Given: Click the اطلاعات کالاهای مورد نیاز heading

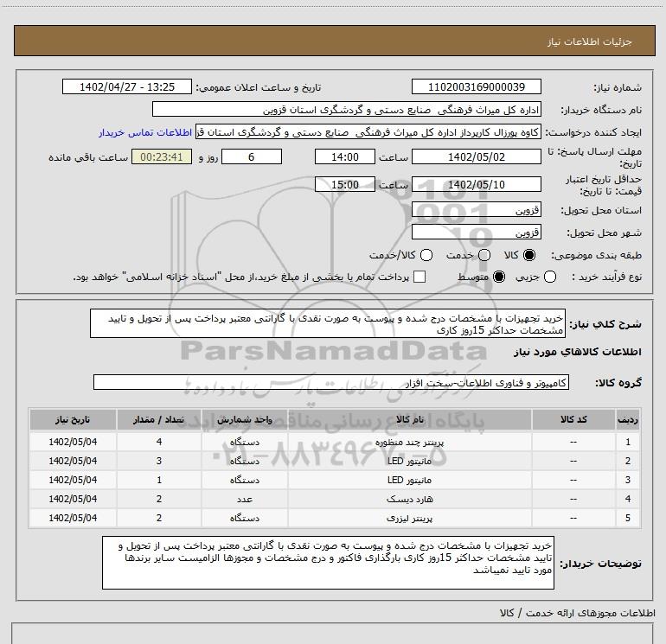Looking at the screenshot, I should (x=578, y=352).
